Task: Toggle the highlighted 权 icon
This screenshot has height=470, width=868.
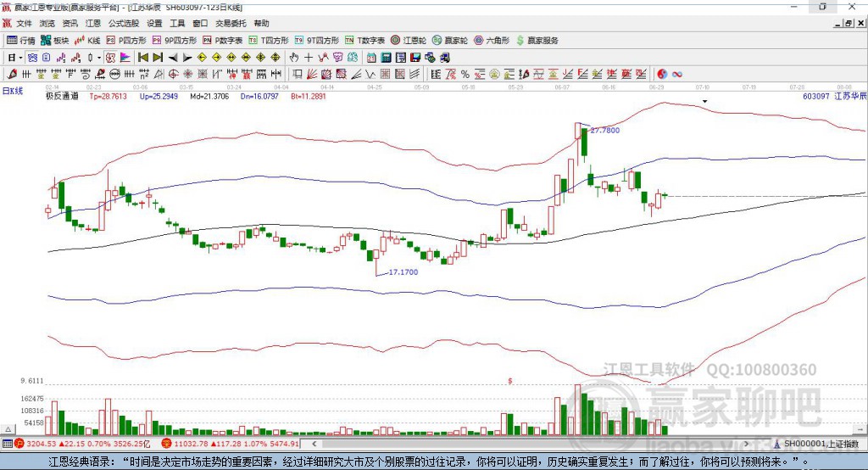Action: (110, 58)
